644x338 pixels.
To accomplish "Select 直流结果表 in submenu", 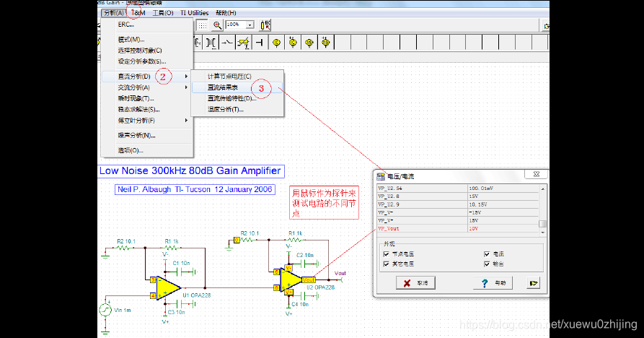I will tap(238, 87).
